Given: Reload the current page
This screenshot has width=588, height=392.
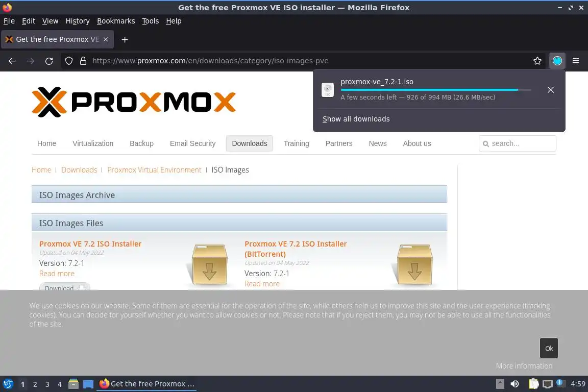Looking at the screenshot, I should [49, 61].
